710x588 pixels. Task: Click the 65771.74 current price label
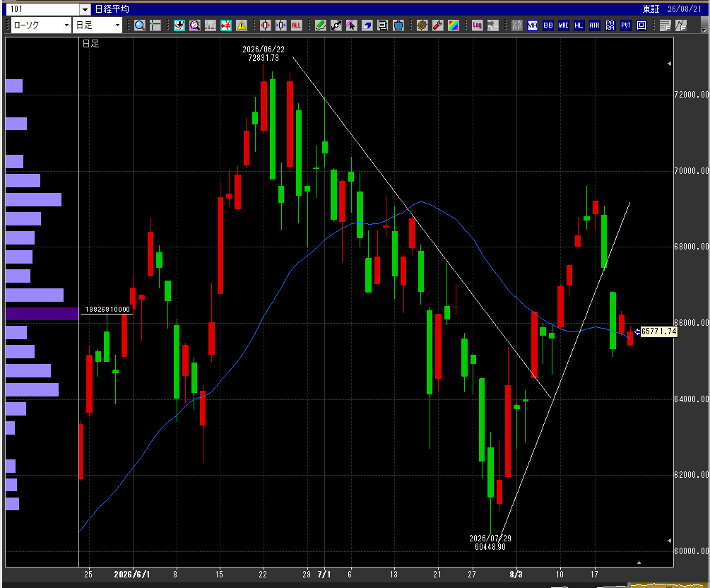pos(659,331)
